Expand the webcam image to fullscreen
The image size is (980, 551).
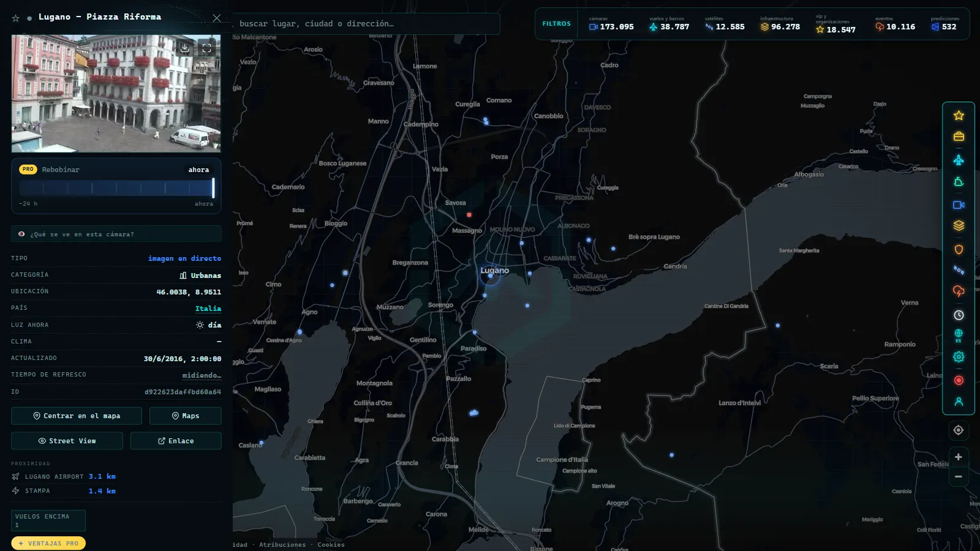pos(207,48)
